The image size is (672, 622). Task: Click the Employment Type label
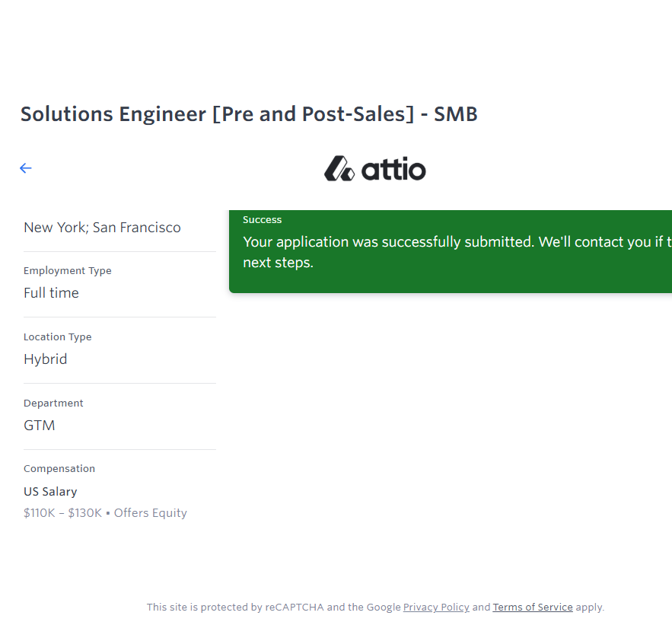(x=67, y=271)
